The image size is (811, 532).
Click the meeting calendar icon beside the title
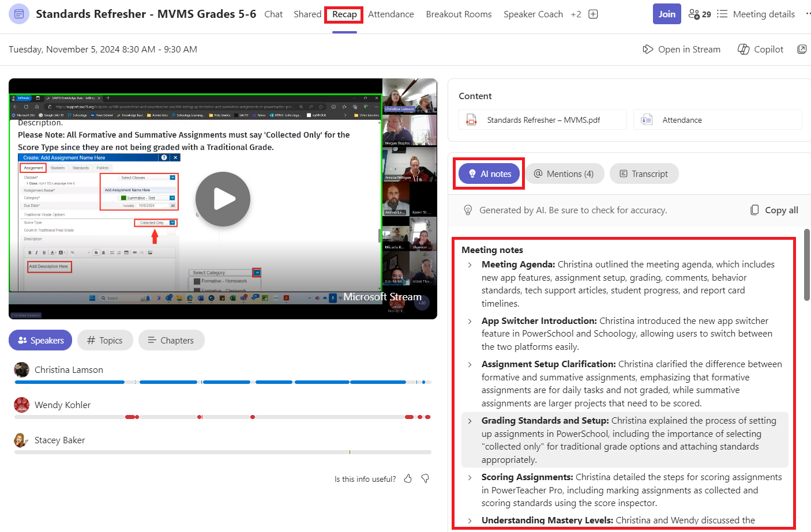point(19,14)
